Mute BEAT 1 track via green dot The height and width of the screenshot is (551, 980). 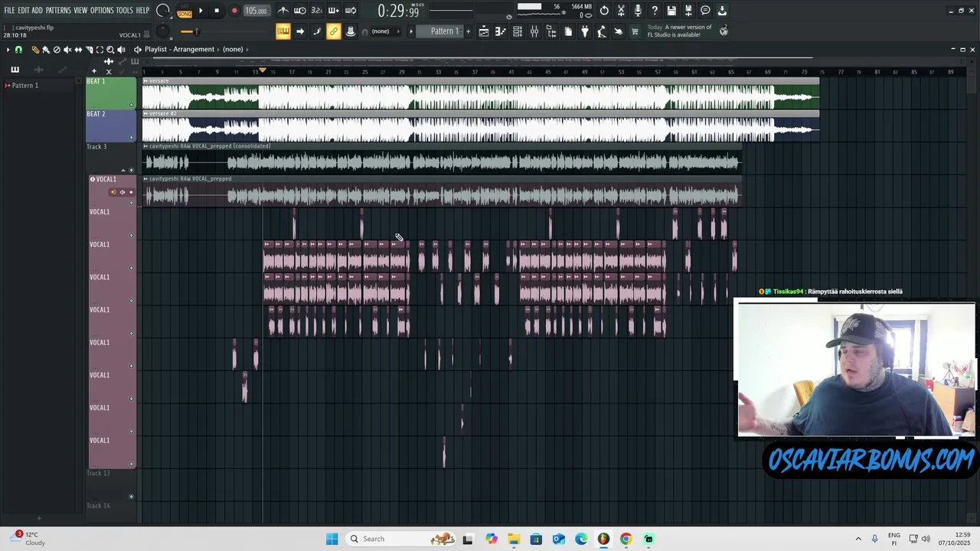(131, 105)
